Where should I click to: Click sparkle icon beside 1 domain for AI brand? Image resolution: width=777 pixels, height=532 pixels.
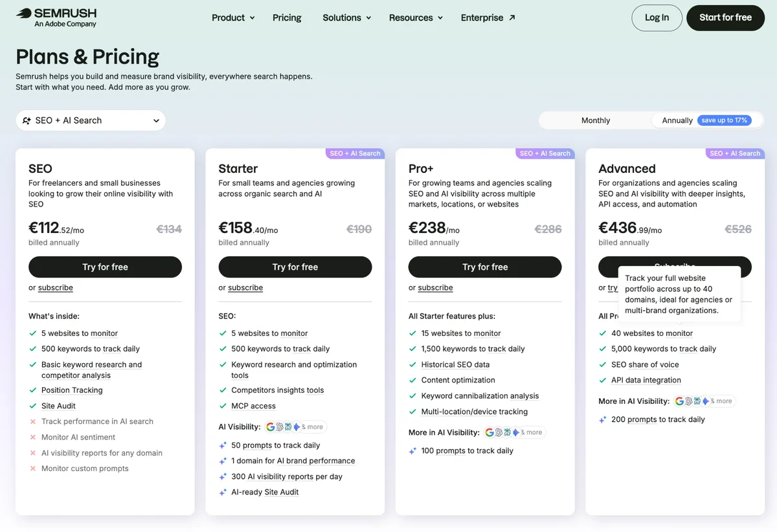tap(222, 461)
